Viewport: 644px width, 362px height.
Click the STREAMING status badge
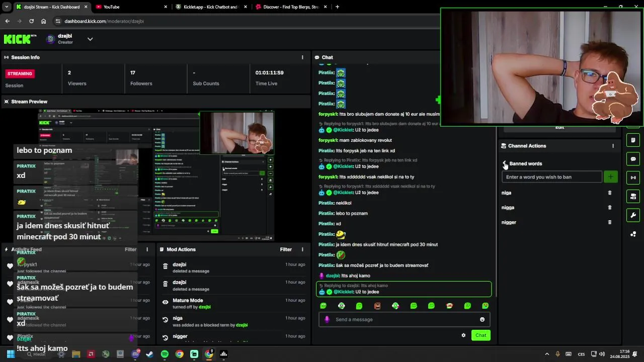pyautogui.click(x=20, y=73)
